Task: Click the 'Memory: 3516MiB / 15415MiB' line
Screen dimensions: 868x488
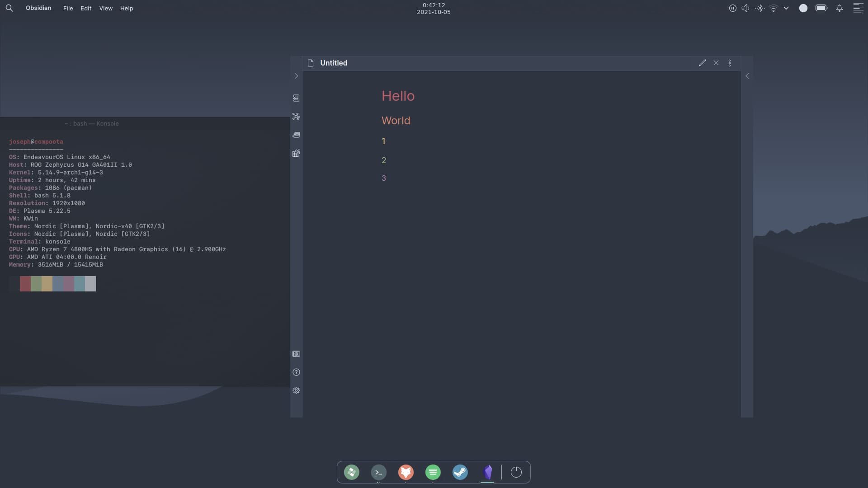Action: point(56,265)
